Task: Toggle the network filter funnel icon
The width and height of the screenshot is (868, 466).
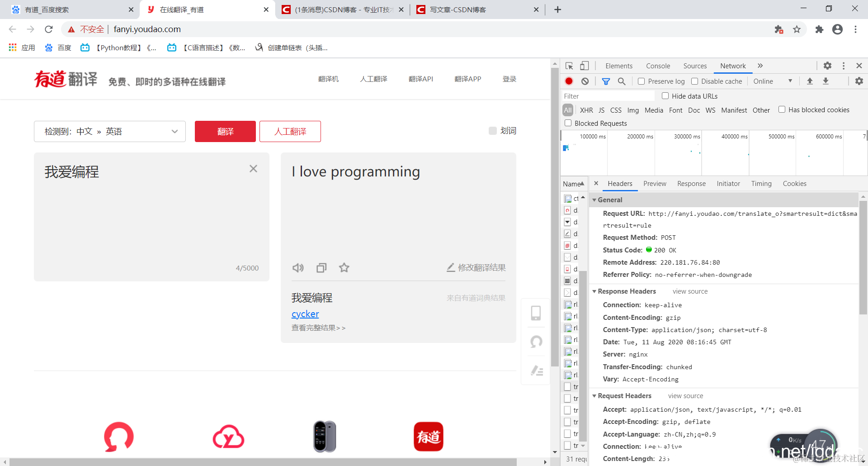Action: (606, 81)
